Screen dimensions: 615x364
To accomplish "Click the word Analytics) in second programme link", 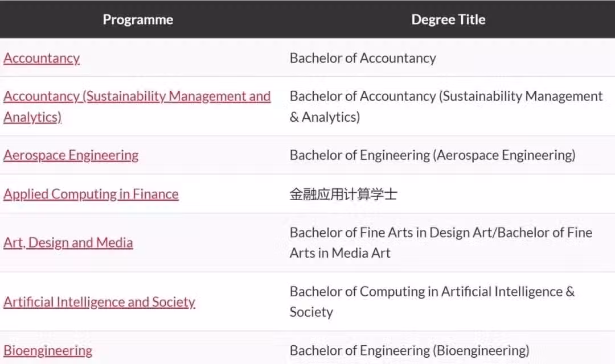I will [x=32, y=117].
